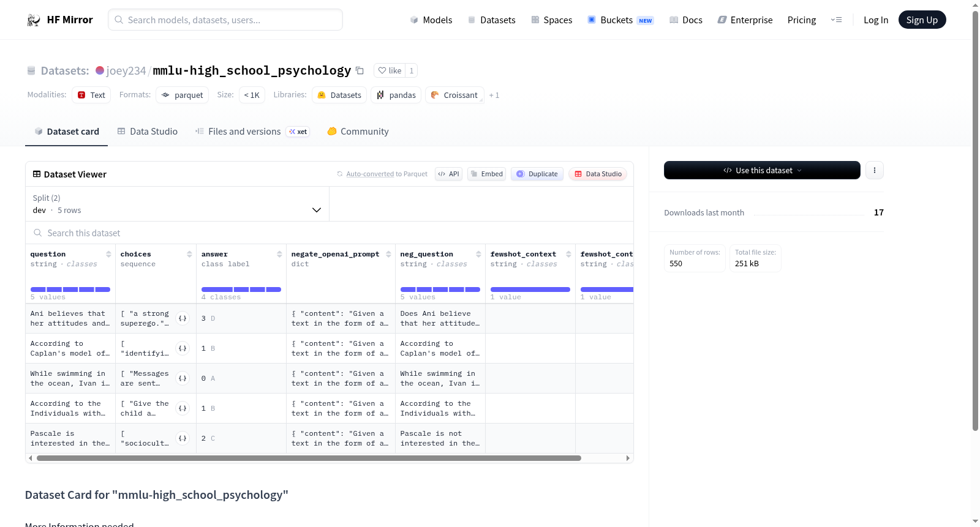The height and width of the screenshot is (527, 980).
Task: Expand choices JSON for the Pascale row
Action: click(x=183, y=438)
